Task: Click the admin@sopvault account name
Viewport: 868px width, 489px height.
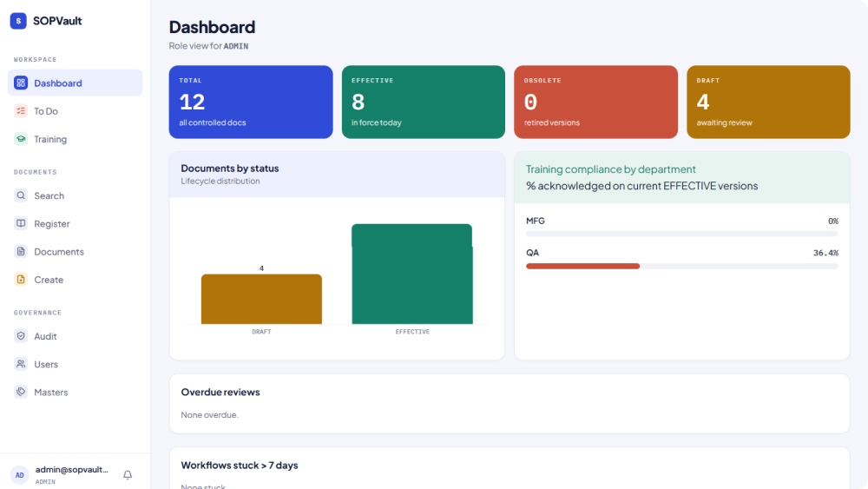Action: (x=72, y=470)
